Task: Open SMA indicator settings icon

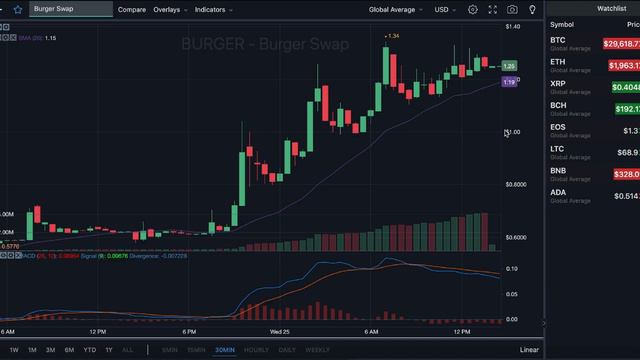Action: [7, 38]
